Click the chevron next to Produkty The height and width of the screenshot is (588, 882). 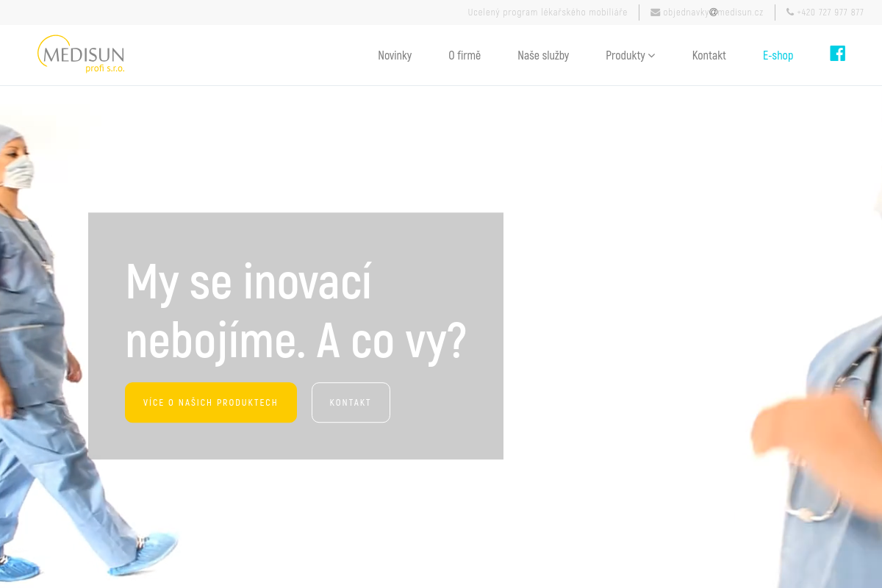tap(651, 55)
